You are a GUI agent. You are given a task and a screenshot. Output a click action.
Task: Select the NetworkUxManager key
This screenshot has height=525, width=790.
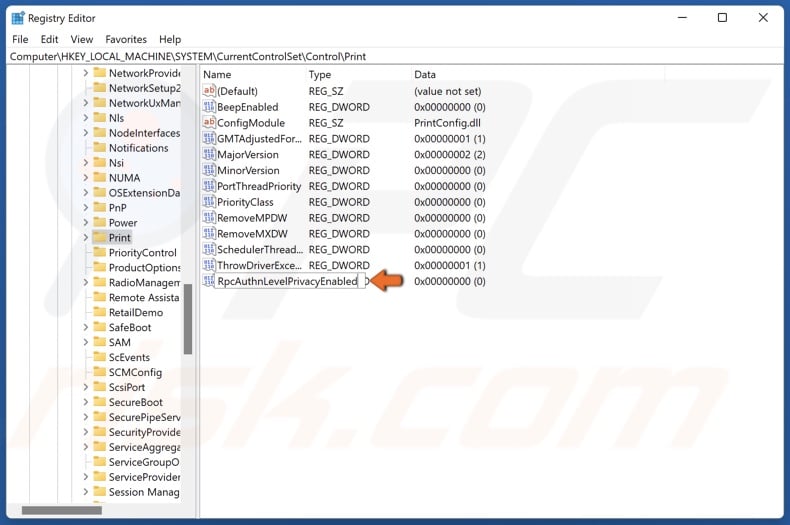(x=144, y=103)
